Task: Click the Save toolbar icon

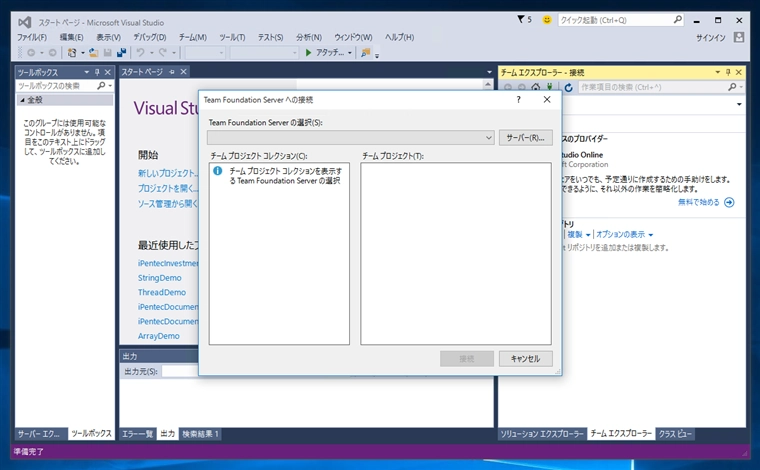Action: [x=108, y=53]
